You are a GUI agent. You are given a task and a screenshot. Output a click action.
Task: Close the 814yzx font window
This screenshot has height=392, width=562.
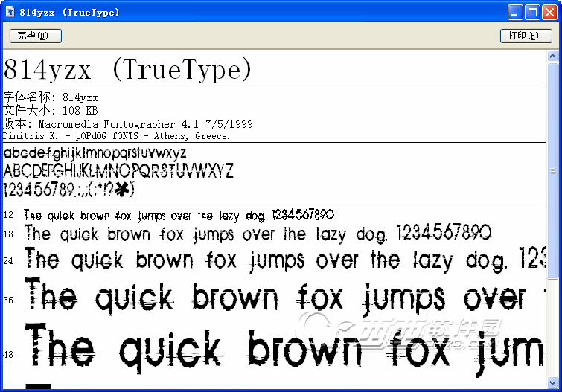point(549,12)
